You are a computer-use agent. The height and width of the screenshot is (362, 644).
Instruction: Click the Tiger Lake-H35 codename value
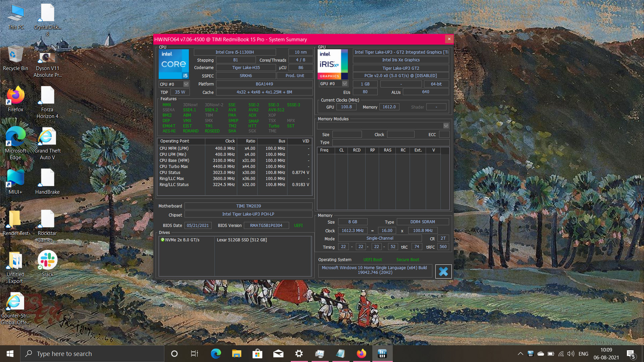click(246, 68)
